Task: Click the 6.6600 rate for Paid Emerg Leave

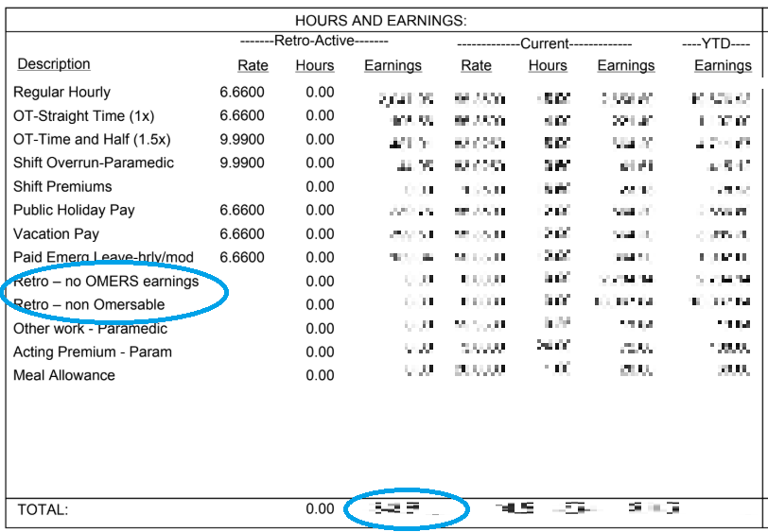Action: [x=242, y=257]
